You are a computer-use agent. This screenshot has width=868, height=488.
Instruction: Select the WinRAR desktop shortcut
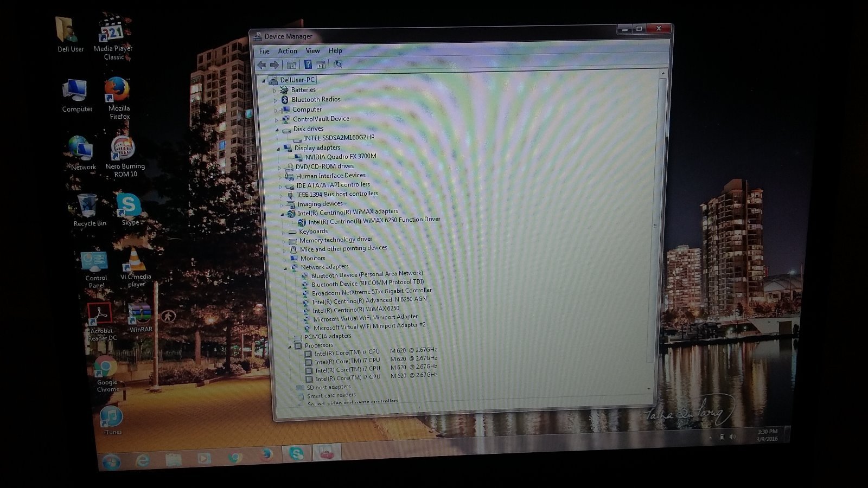[x=140, y=318]
